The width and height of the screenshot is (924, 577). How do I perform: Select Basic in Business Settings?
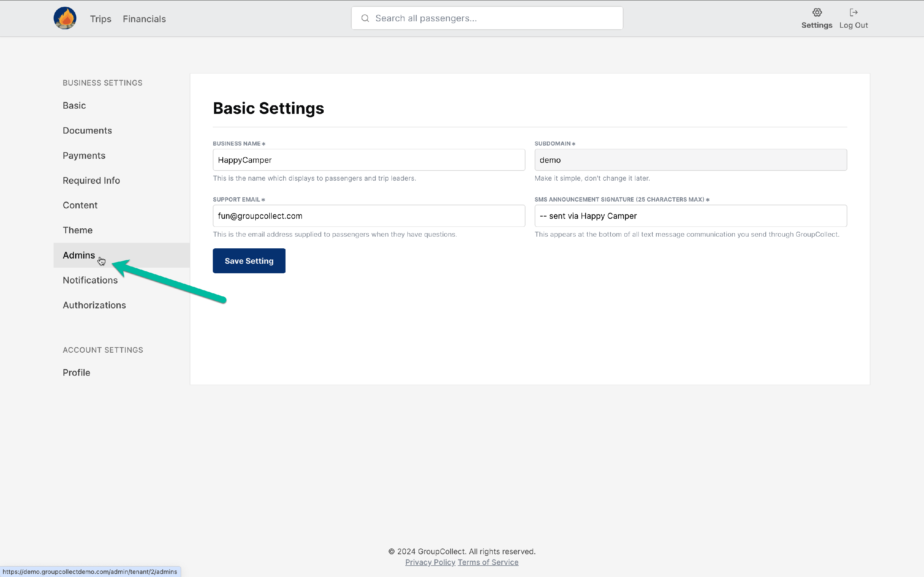pos(74,105)
